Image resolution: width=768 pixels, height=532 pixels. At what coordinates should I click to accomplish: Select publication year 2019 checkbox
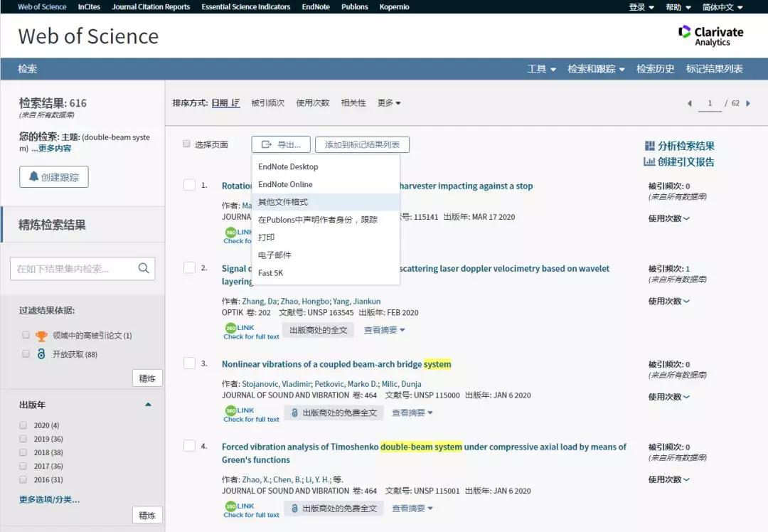[23, 438]
